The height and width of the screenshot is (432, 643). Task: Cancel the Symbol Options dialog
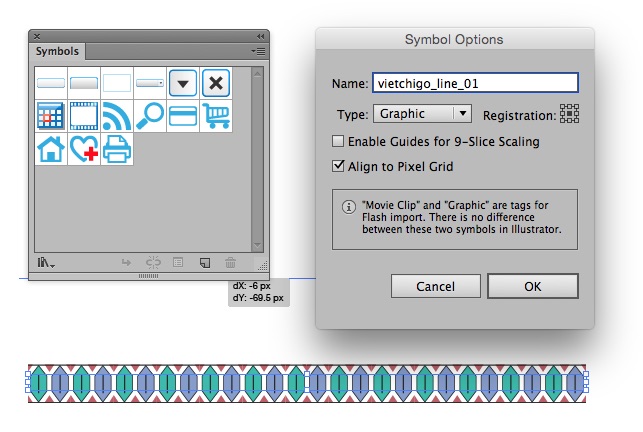point(435,286)
